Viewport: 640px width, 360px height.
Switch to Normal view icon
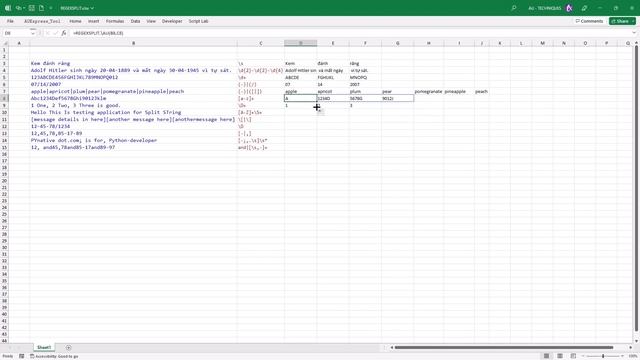[546, 356]
